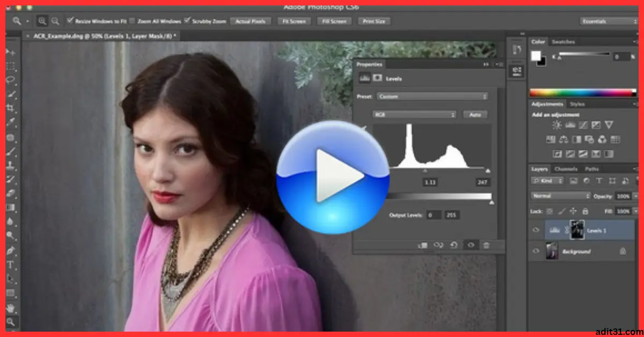Image resolution: width=644 pixels, height=337 pixels.
Task: Switch to the Swatches tab
Action: click(x=563, y=41)
